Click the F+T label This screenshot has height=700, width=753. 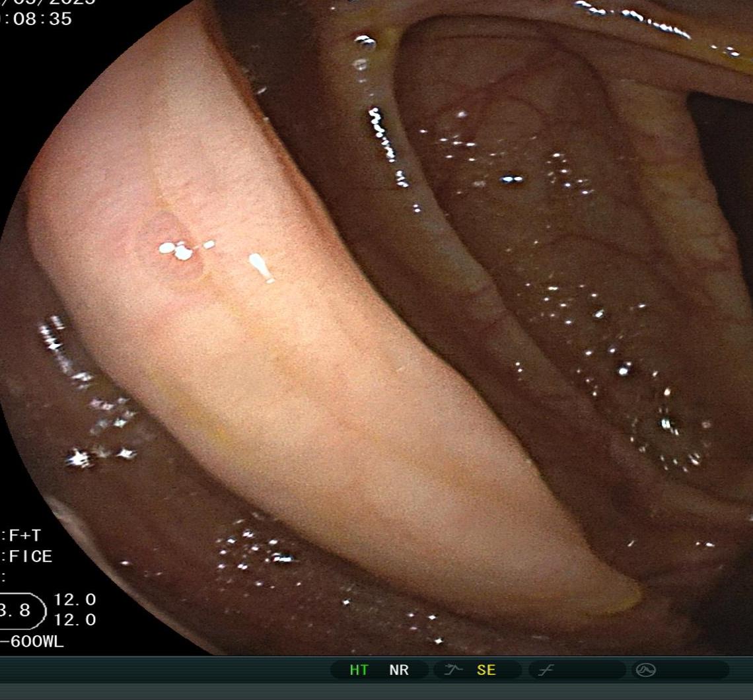pos(24,536)
